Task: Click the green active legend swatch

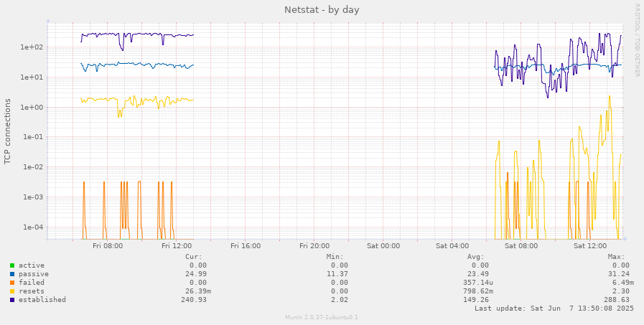Action: click(12, 265)
